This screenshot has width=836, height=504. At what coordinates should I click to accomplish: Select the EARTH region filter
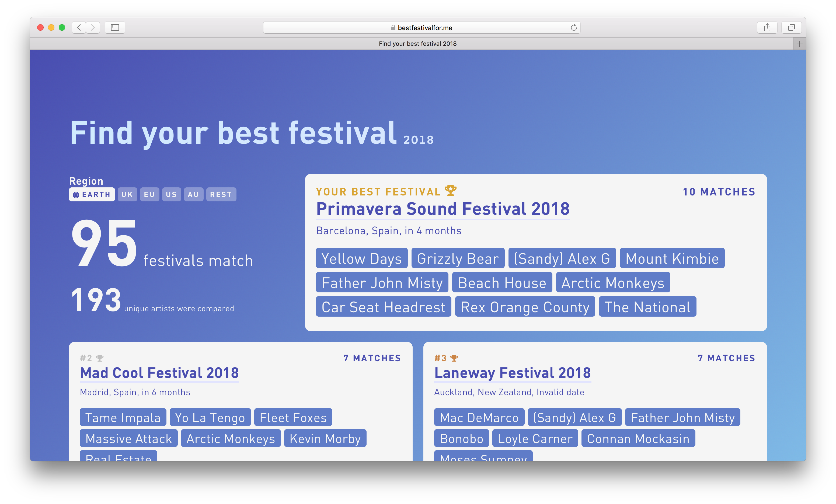(92, 194)
